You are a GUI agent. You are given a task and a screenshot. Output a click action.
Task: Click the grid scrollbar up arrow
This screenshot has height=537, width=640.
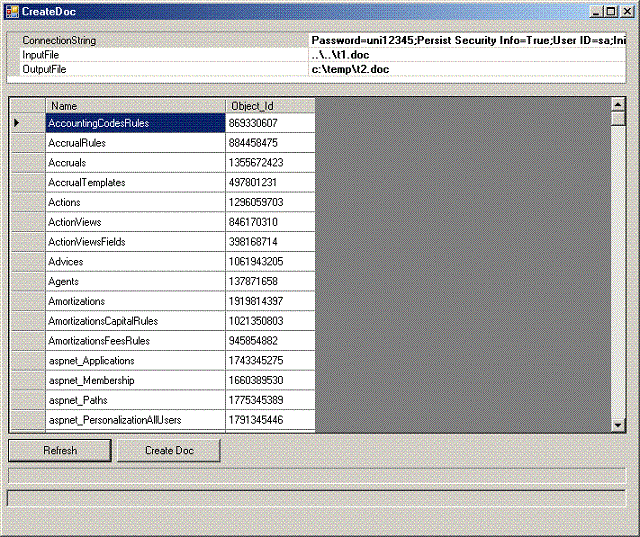tap(618, 104)
